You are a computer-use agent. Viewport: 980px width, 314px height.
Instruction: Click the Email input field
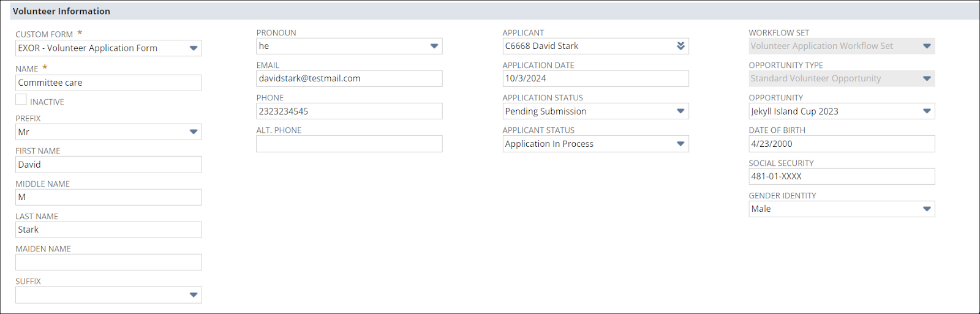(349, 78)
